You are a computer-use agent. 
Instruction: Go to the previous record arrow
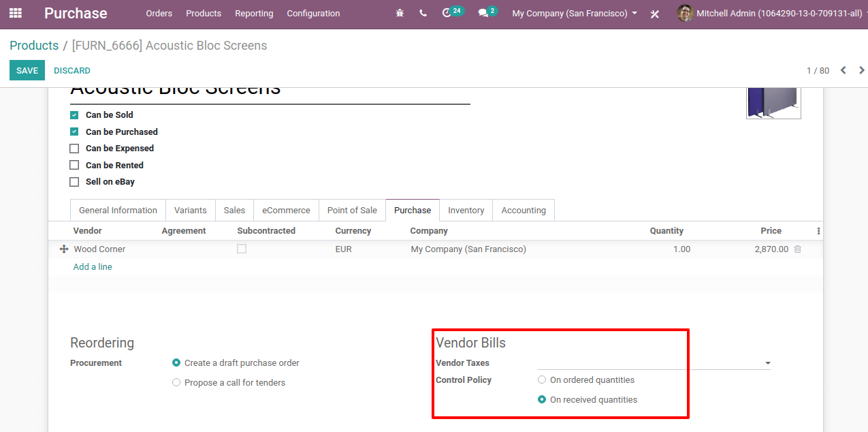click(843, 70)
